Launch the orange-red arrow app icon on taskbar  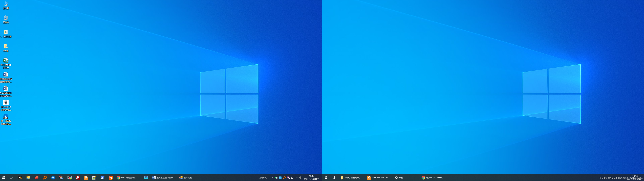(x=111, y=177)
